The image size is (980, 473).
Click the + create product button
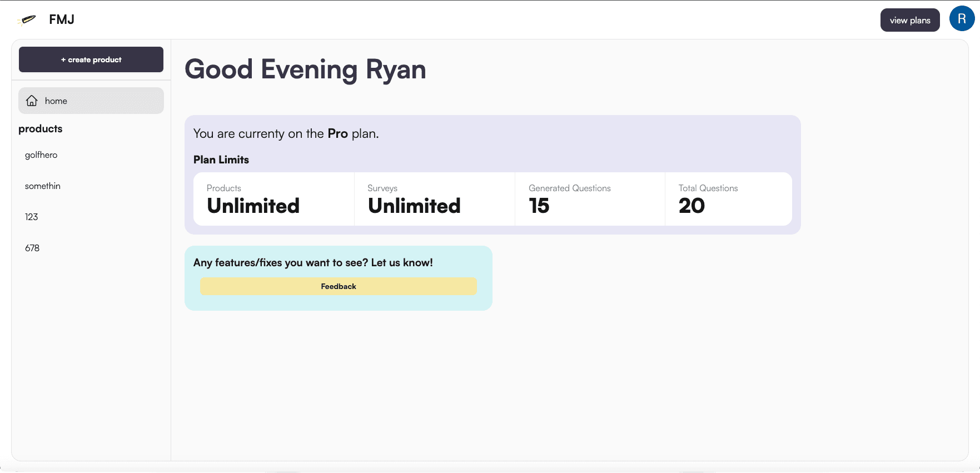point(91,59)
